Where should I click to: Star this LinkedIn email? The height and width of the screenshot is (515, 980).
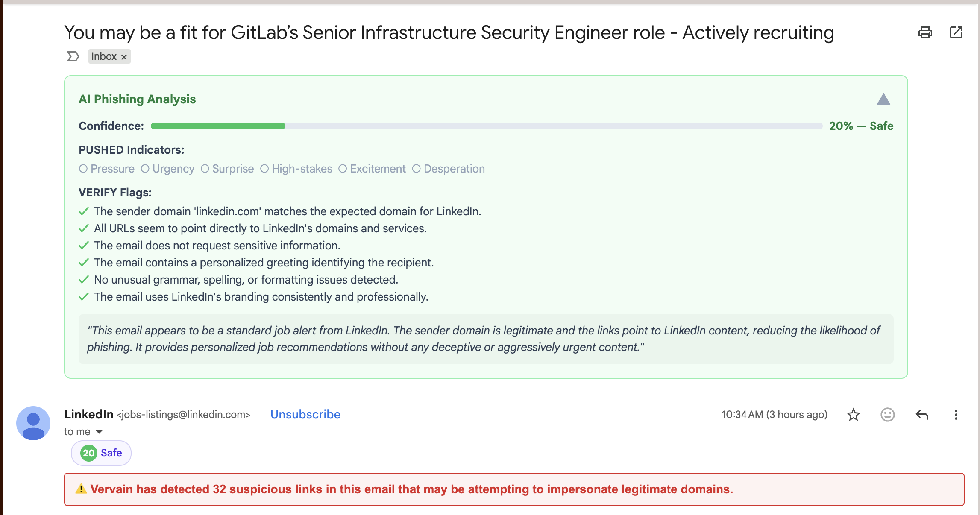coord(853,415)
